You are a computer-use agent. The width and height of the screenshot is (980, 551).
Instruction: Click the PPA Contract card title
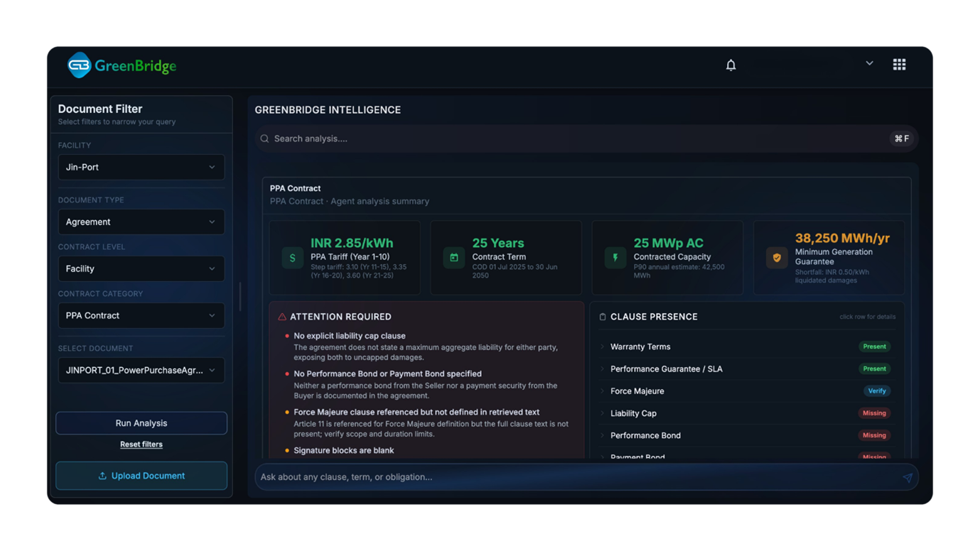point(295,188)
